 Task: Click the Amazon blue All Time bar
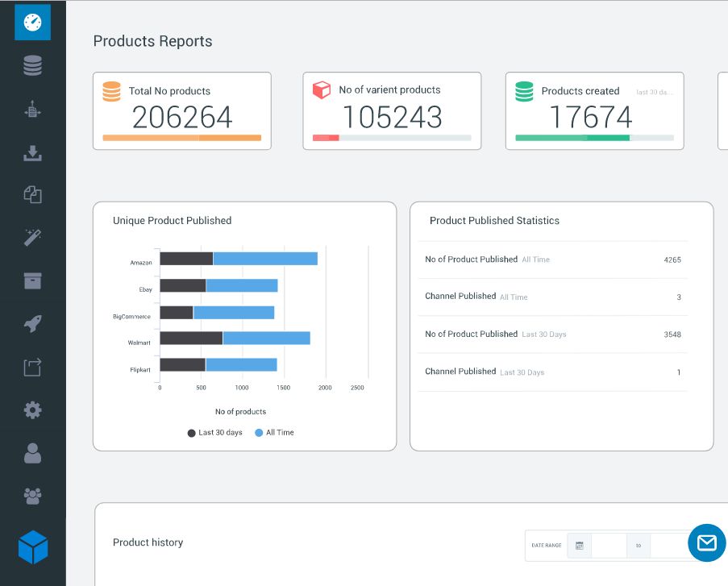[x=265, y=259]
